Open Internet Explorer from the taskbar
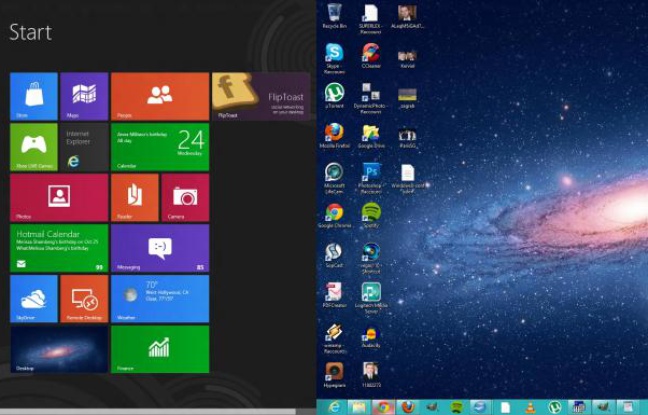648x415 pixels. coord(334,408)
